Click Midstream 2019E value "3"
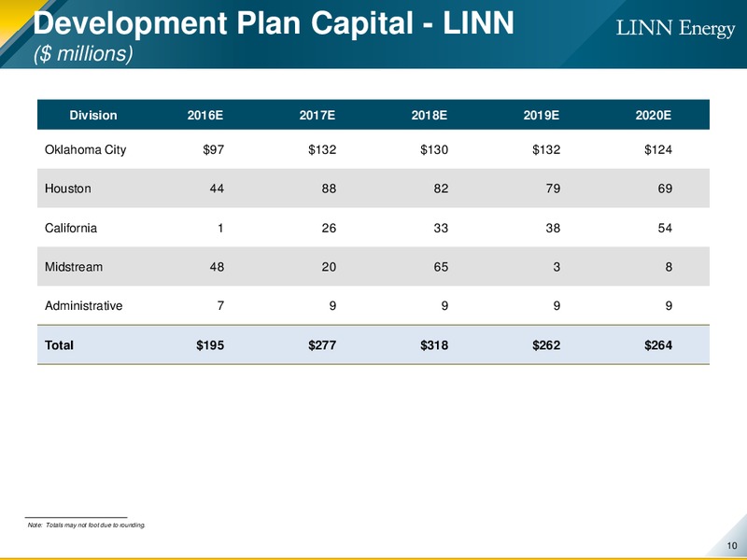Screen dimensions: 747x560 pyautogui.click(x=557, y=267)
